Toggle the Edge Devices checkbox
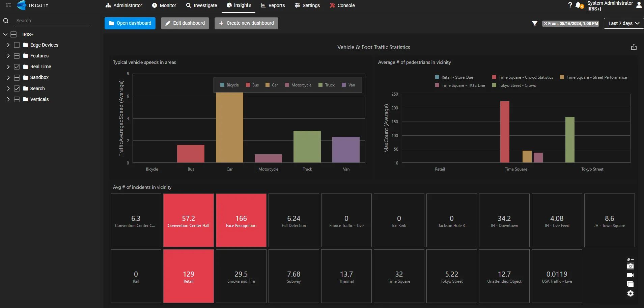This screenshot has height=308, width=644. pos(17,45)
